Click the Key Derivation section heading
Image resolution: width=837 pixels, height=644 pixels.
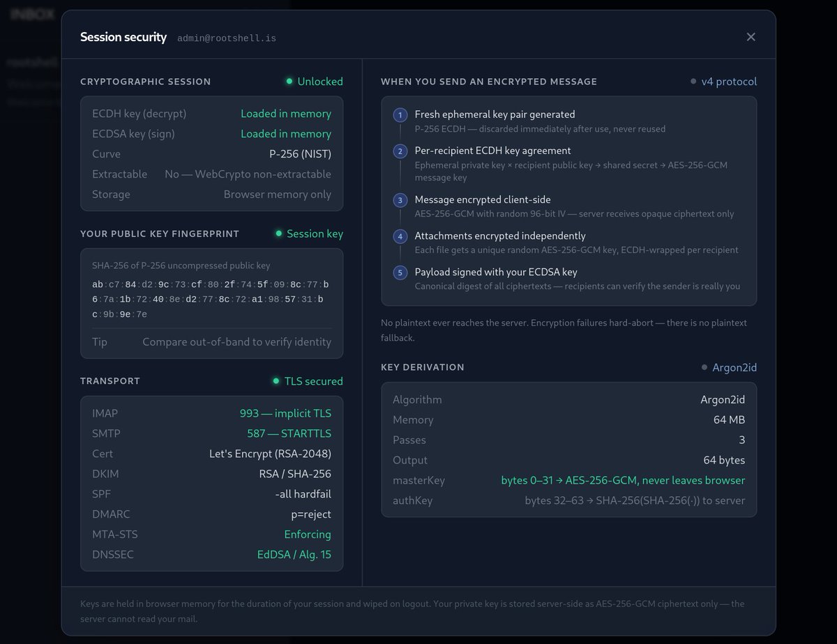click(x=423, y=367)
